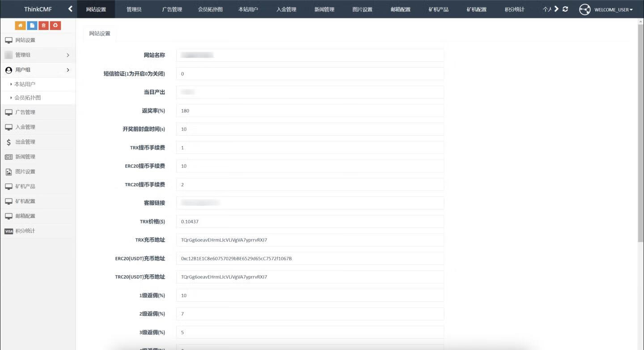This screenshot has height=350, width=644.
Task: Collapse the sidebar with the left chevron
Action: [70, 9]
